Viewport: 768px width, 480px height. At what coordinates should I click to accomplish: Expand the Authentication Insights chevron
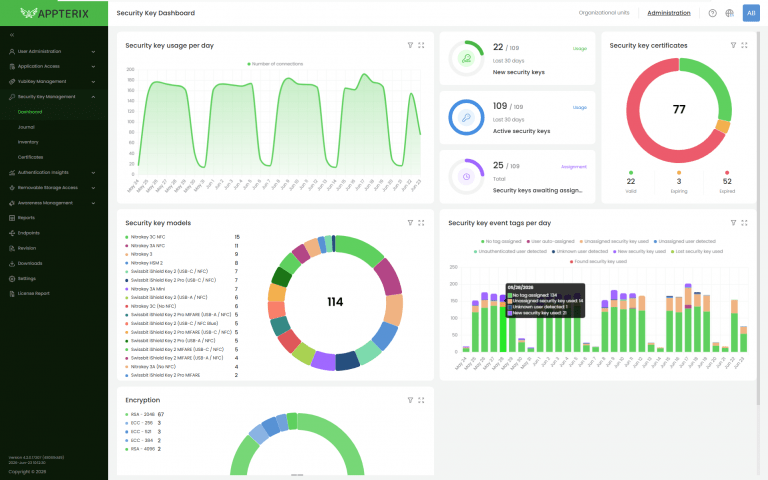[x=93, y=173]
